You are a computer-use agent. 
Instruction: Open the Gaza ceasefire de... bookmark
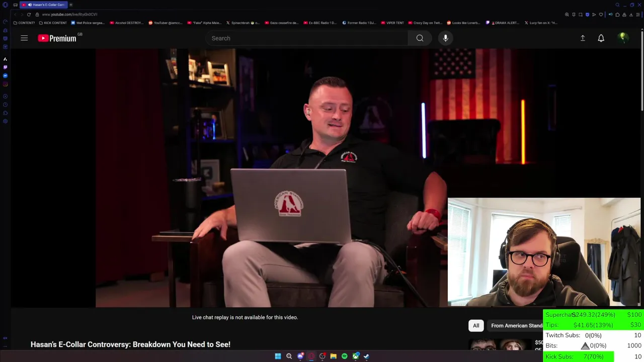282,23
